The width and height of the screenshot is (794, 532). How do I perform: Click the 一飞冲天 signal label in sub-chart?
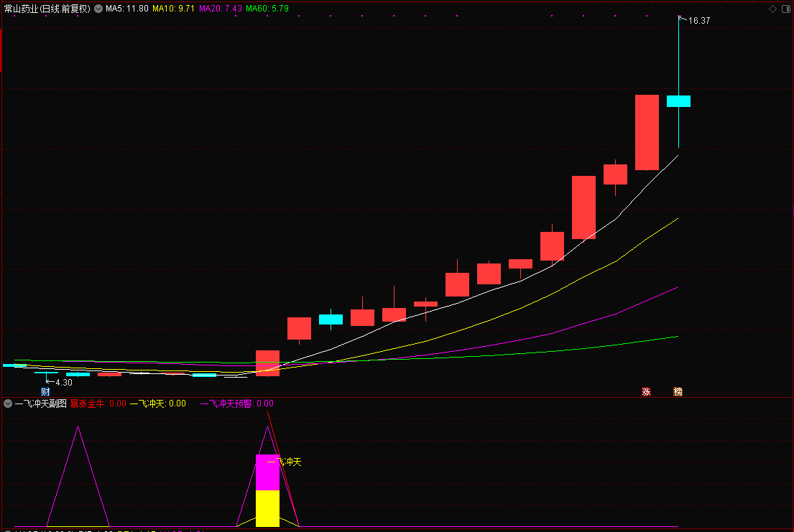(284, 462)
